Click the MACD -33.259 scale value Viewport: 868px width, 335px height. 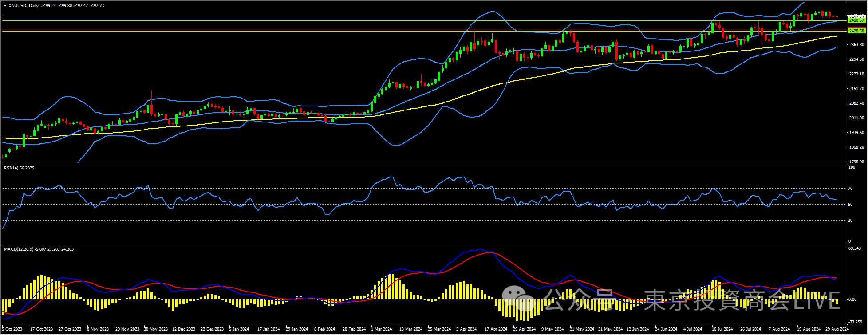pos(855,322)
